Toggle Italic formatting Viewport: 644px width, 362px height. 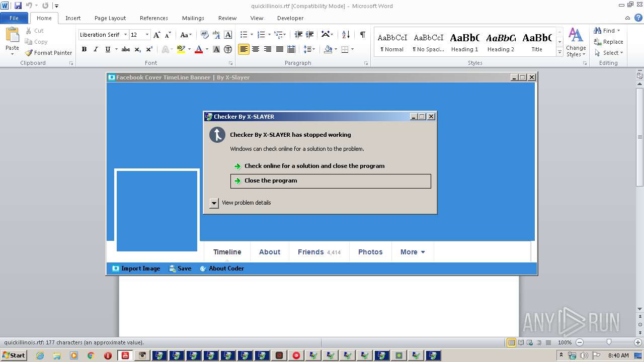96,49
